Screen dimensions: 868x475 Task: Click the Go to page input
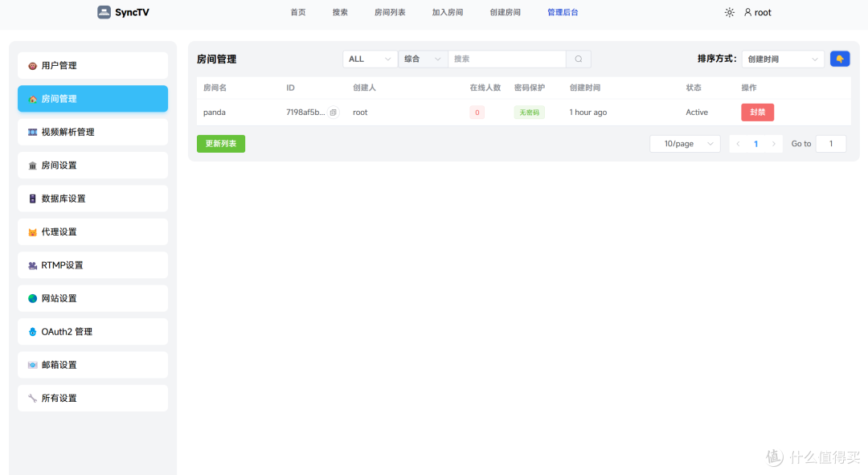[x=831, y=144]
